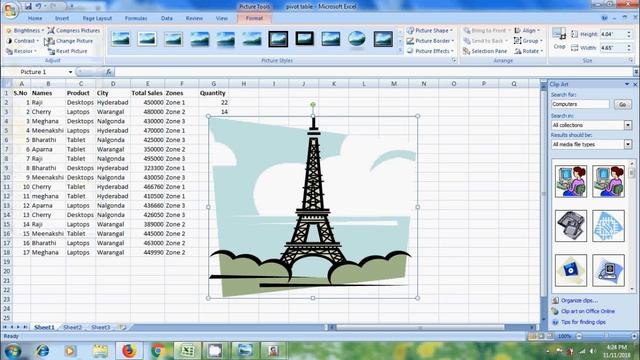Switch to the Sheet2 tab
This screenshot has height=360, width=640.
(73, 327)
